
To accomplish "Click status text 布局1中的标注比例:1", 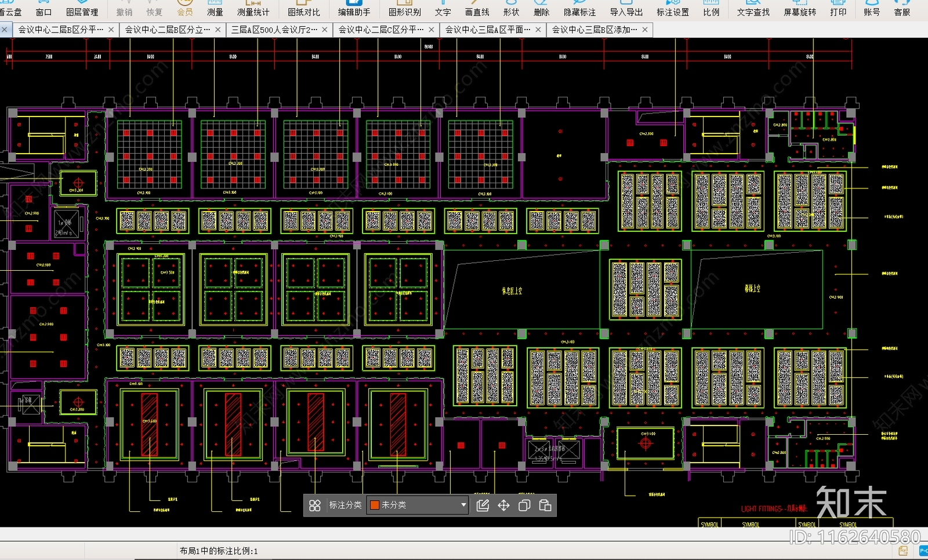I will coord(219,551).
